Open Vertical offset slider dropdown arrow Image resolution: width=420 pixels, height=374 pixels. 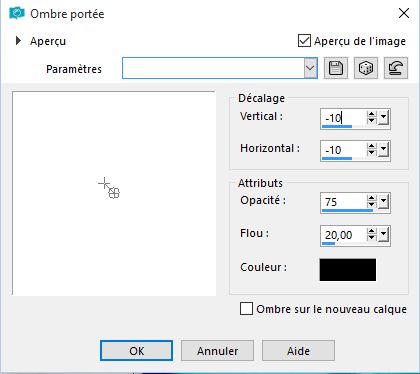pyautogui.click(x=383, y=117)
